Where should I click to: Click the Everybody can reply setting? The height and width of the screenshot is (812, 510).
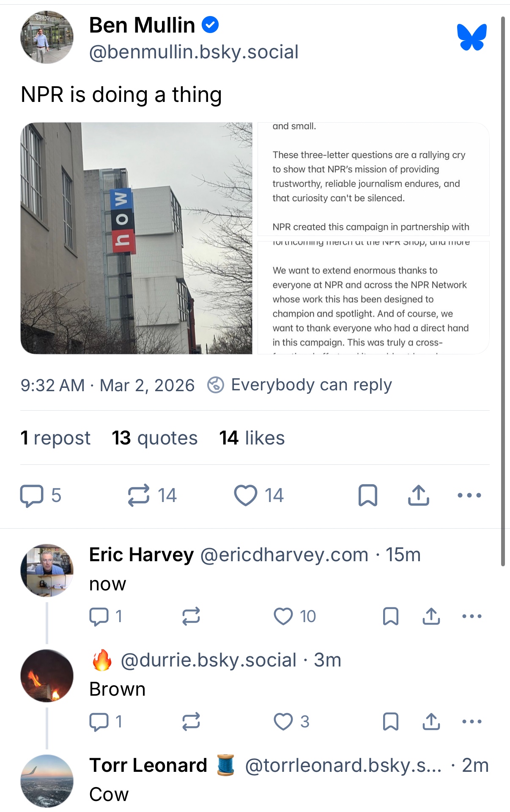[x=299, y=385]
